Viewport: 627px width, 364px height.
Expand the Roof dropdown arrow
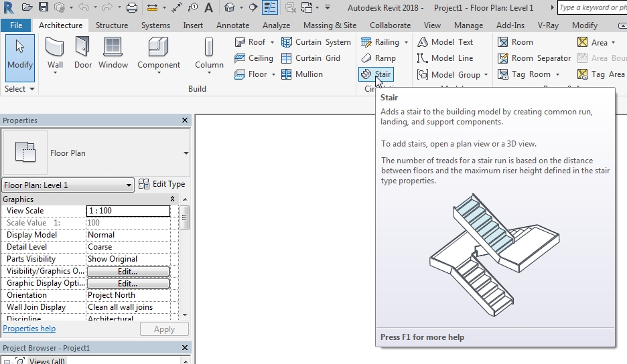pyautogui.click(x=272, y=42)
